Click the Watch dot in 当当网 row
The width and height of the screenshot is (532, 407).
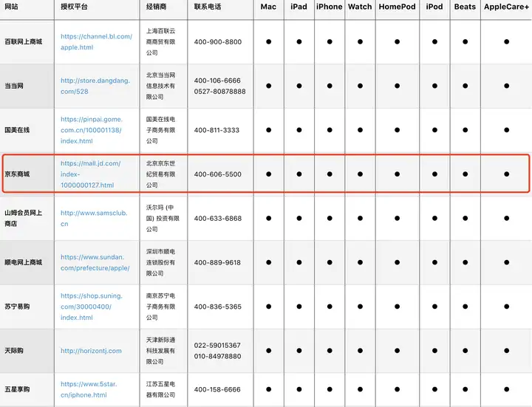pos(360,86)
